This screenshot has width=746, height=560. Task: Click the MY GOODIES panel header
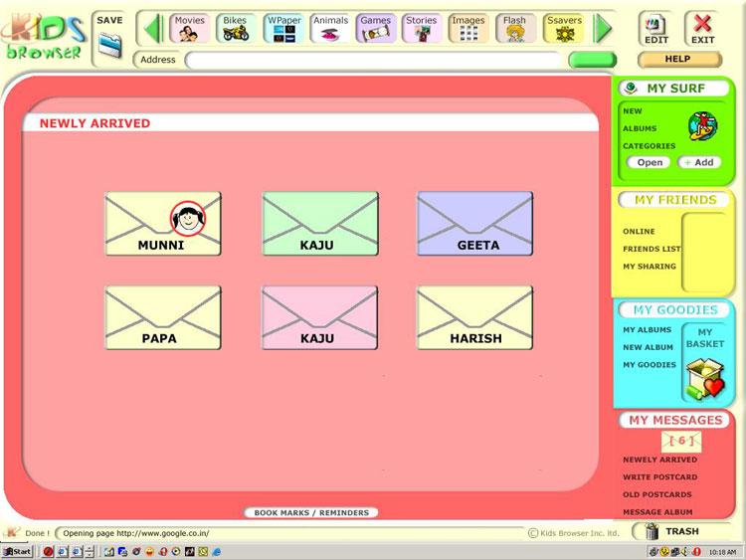point(674,310)
